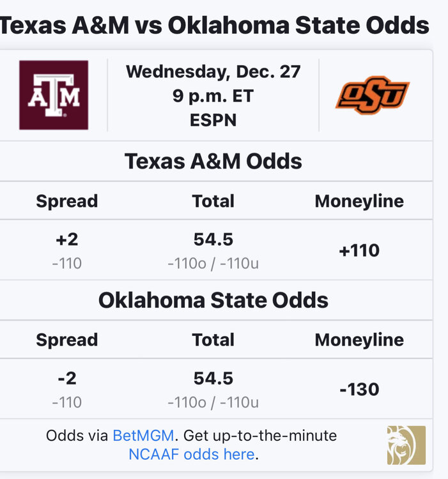Click the "Oklahoma State Odds" section heading
The image size is (448, 479).
213,300
